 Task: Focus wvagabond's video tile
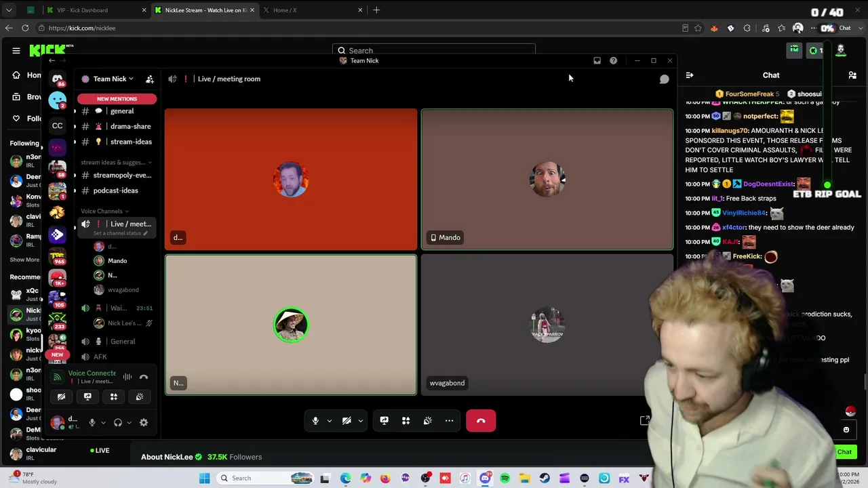pos(547,325)
